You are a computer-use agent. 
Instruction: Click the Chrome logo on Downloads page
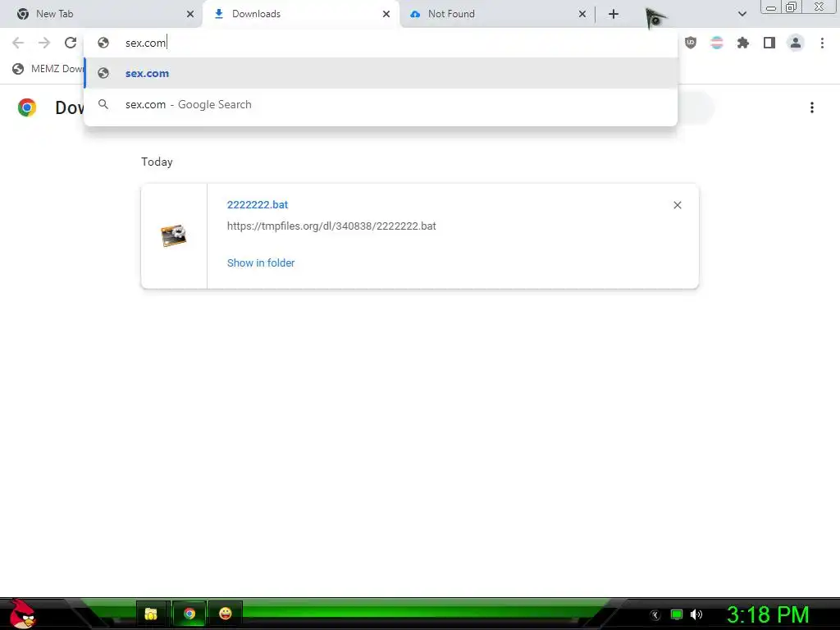[x=27, y=107]
